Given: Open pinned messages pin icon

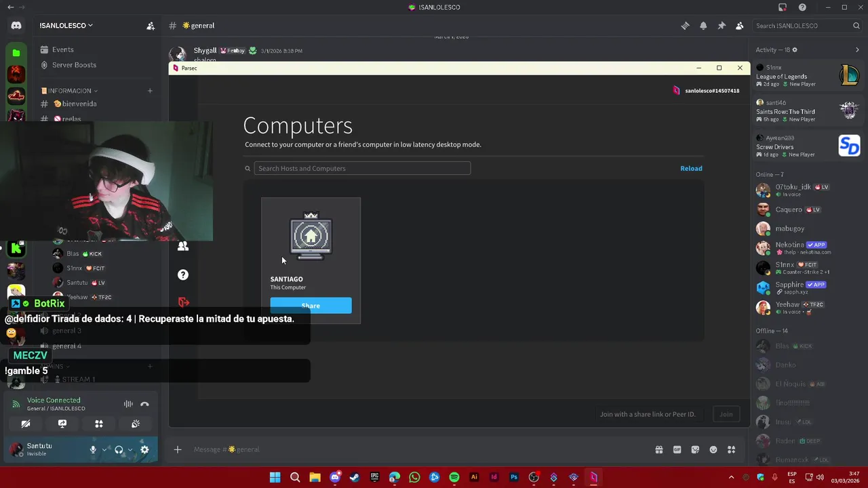Looking at the screenshot, I should click(x=722, y=26).
